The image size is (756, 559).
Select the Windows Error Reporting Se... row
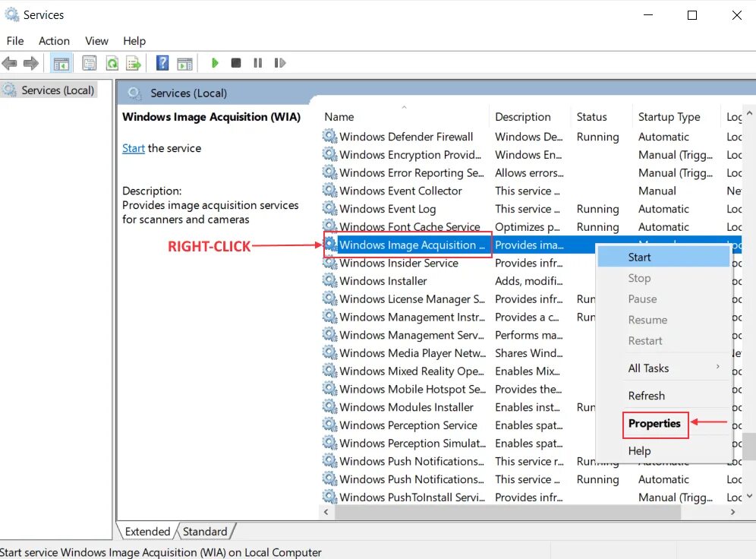[x=532, y=172]
